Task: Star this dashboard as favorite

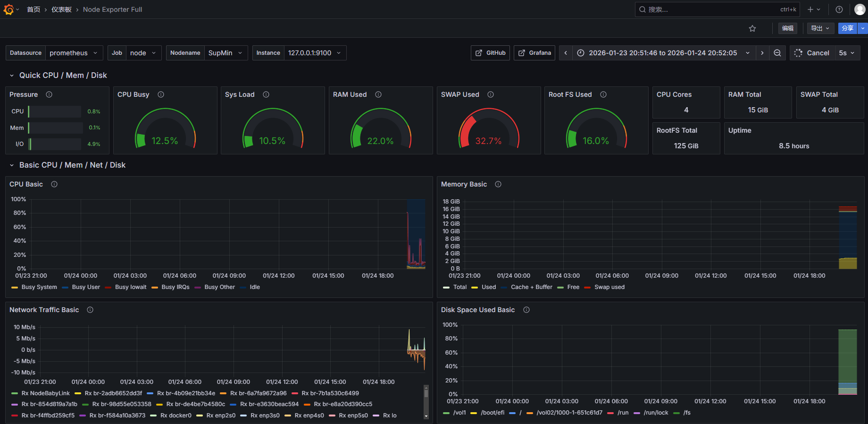Action: click(752, 28)
